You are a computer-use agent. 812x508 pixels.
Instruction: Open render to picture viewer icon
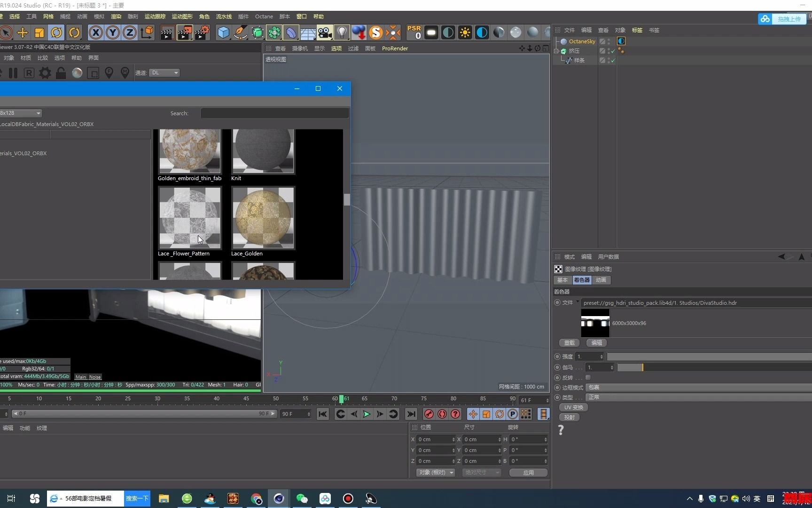(185, 32)
